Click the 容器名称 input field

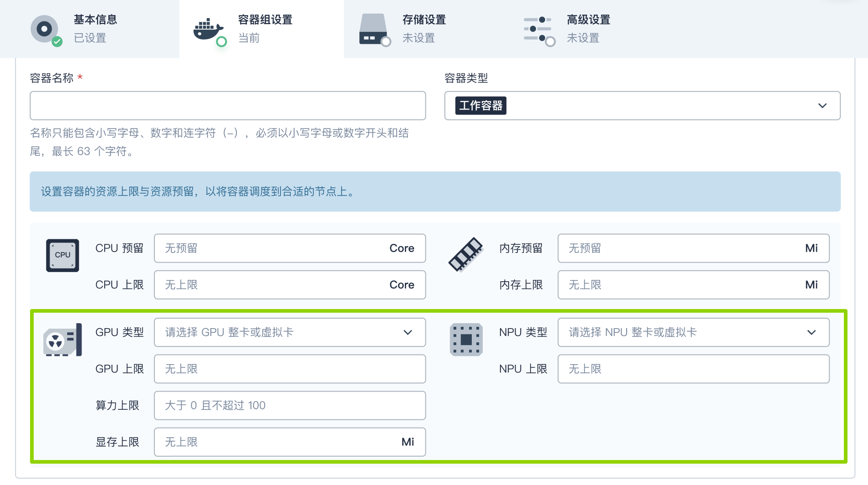point(228,105)
